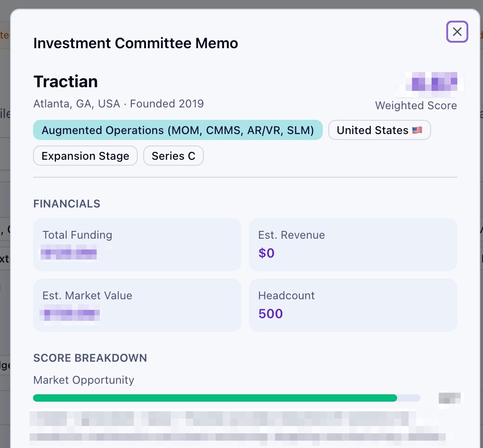Click the Market Opportunity label
483x448 pixels.
point(84,380)
